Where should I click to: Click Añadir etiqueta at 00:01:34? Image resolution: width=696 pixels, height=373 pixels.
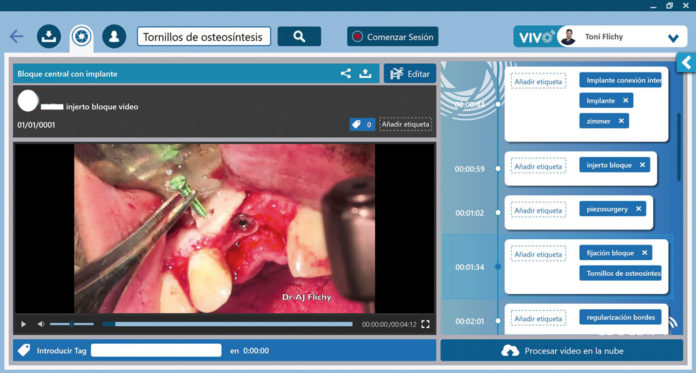pos(538,254)
